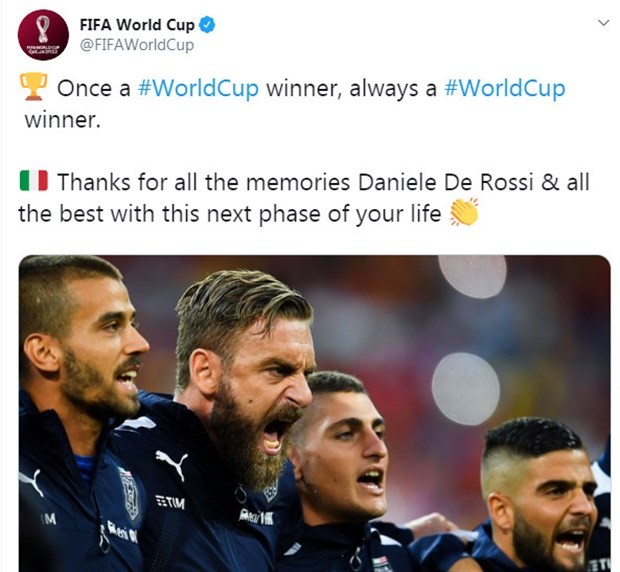Open the FIFA World Cup profile avatar

pos(43,35)
